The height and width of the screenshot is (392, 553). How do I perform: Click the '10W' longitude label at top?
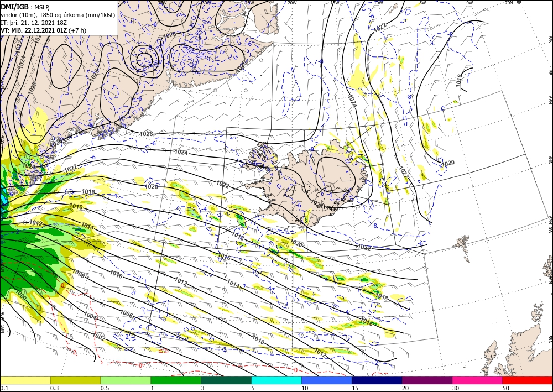[378, 2]
